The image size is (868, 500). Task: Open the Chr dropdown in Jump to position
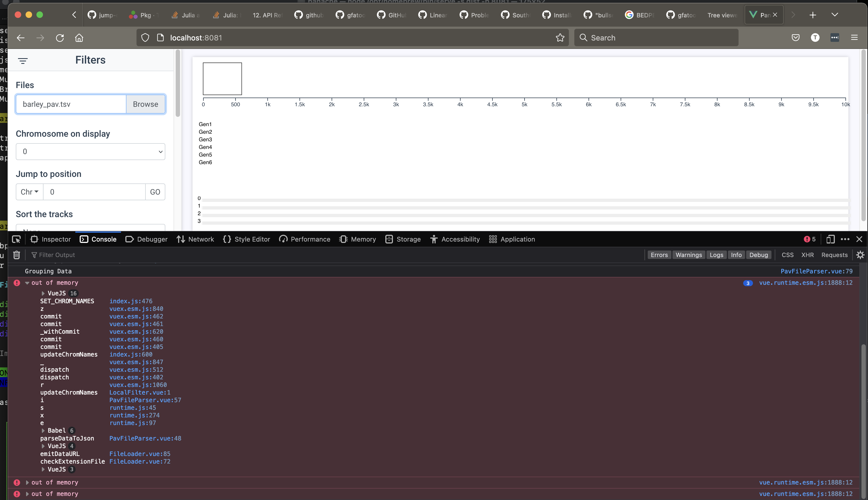pyautogui.click(x=29, y=192)
